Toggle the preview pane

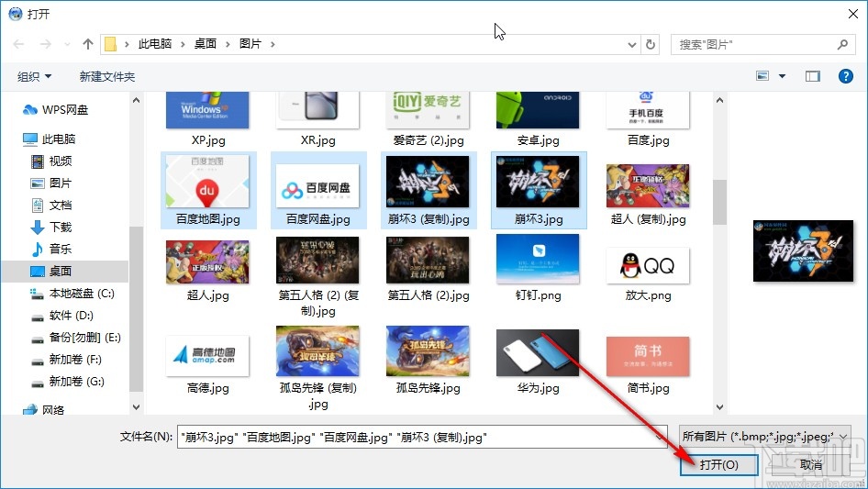coord(813,76)
